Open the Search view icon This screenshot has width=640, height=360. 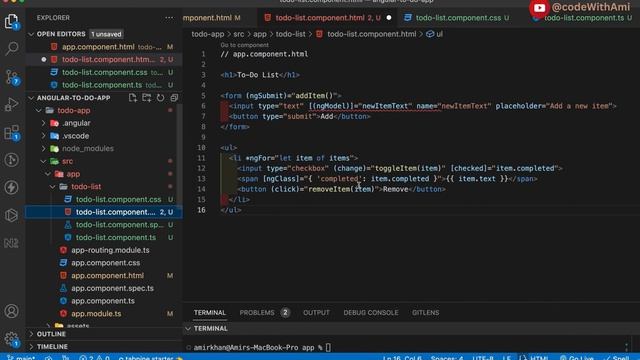pyautogui.click(x=11, y=48)
